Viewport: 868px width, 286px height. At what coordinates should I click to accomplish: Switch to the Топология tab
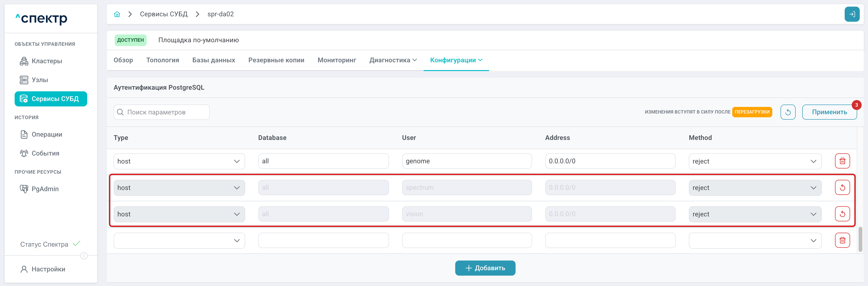162,60
